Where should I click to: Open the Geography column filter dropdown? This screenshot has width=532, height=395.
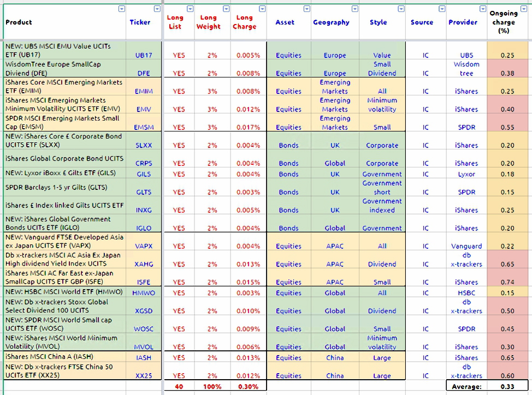pyautogui.click(x=355, y=9)
